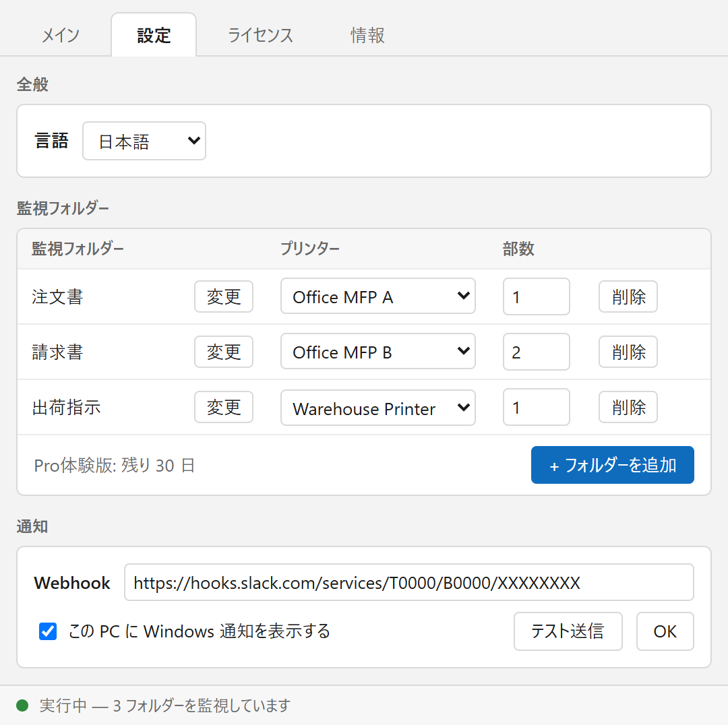Delete the 出荷指示 folder row

click(x=628, y=407)
